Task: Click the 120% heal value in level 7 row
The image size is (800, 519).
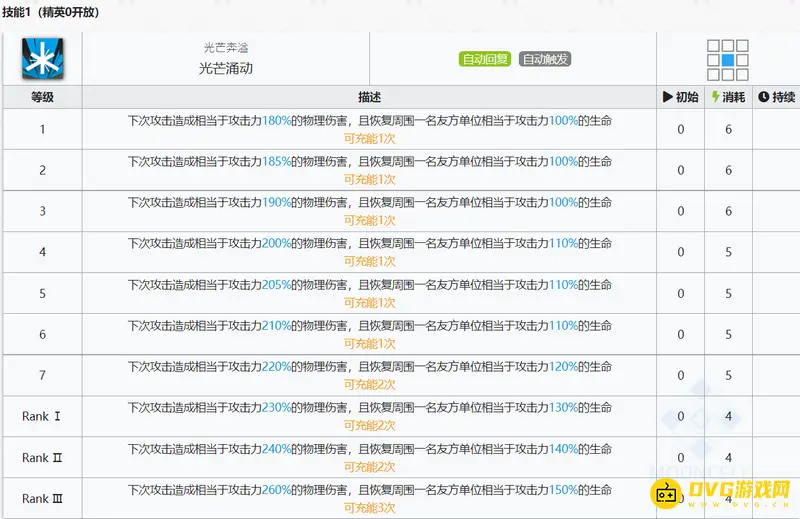Action: (563, 366)
